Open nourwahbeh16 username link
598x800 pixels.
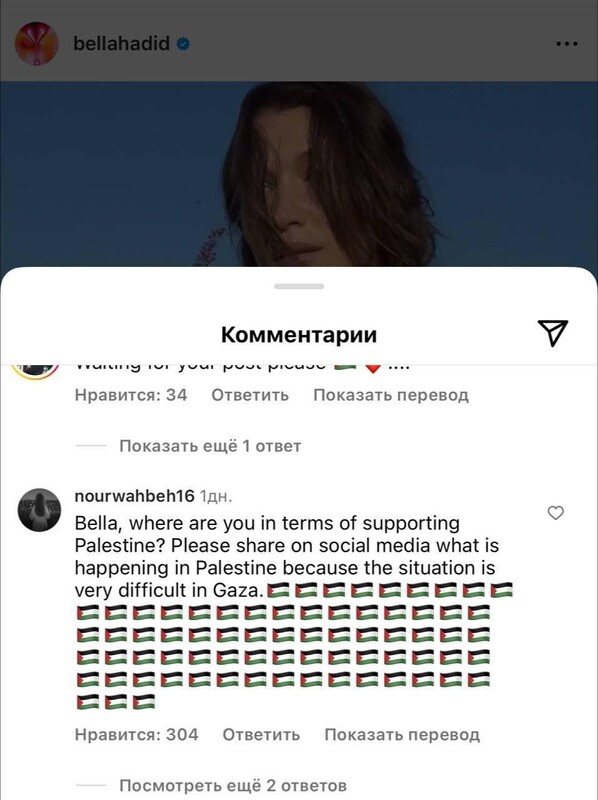click(135, 495)
